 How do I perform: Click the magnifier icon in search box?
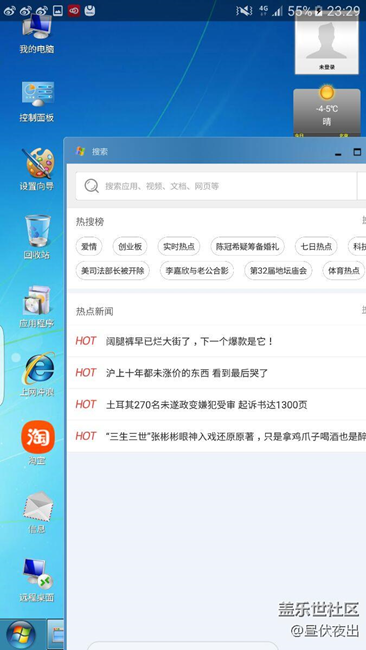point(92,186)
